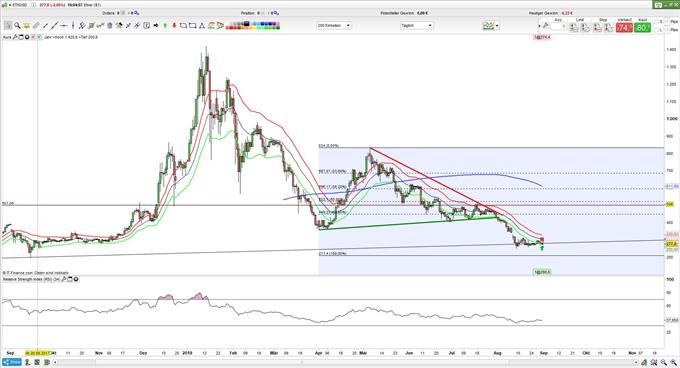Click the 834 (0.00%) Fibonacci label
Screen dimensions: 680x368
pos(329,146)
